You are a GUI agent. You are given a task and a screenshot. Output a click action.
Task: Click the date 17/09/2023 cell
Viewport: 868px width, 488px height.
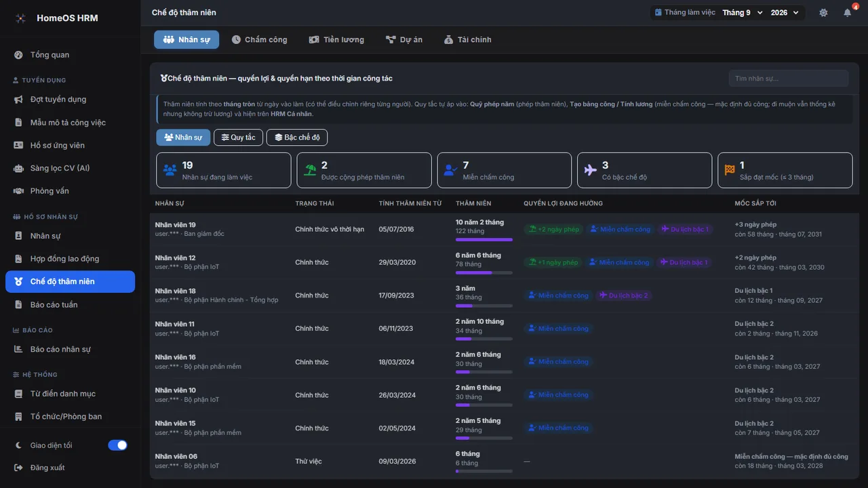(396, 296)
